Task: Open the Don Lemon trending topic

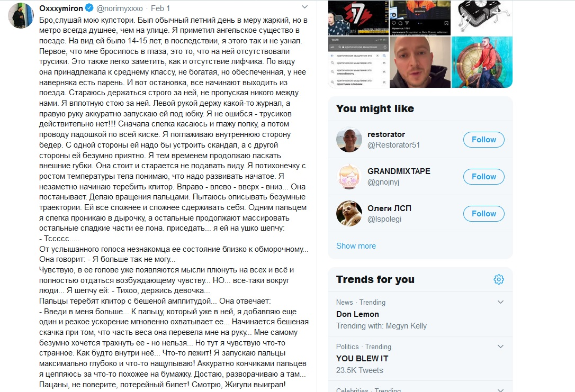Action: coord(357,314)
